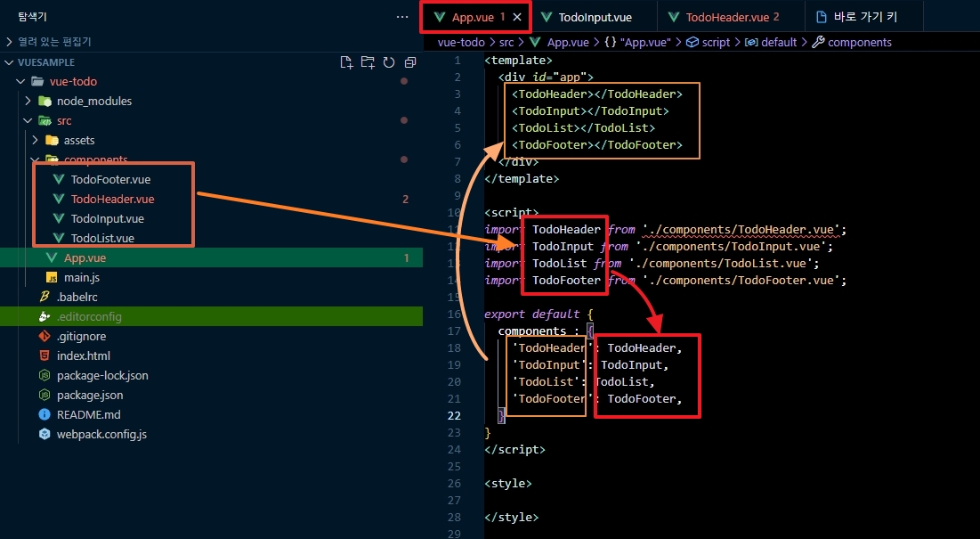Click the './components/TodoHeader.vue' import path
980x539 pixels.
point(741,230)
